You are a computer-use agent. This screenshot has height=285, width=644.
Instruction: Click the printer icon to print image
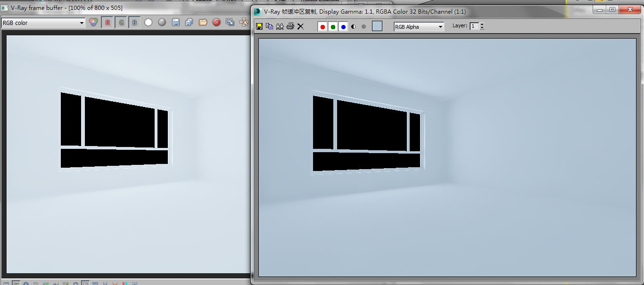coord(290,26)
